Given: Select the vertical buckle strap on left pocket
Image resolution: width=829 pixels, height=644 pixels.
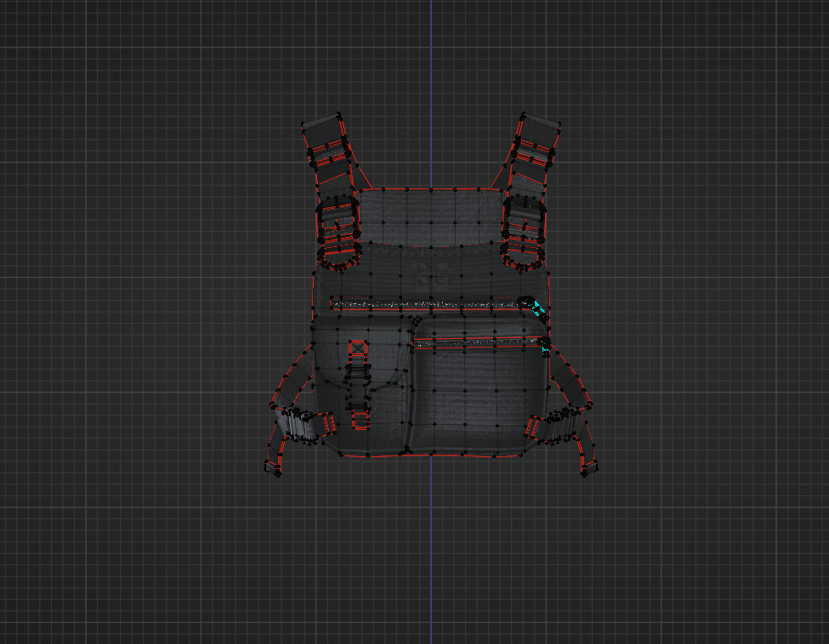Looking at the screenshot, I should (359, 384).
